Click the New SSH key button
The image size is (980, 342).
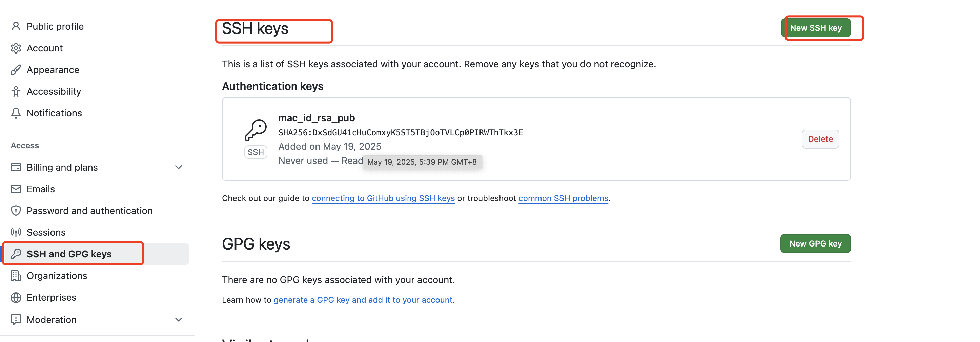pos(816,28)
